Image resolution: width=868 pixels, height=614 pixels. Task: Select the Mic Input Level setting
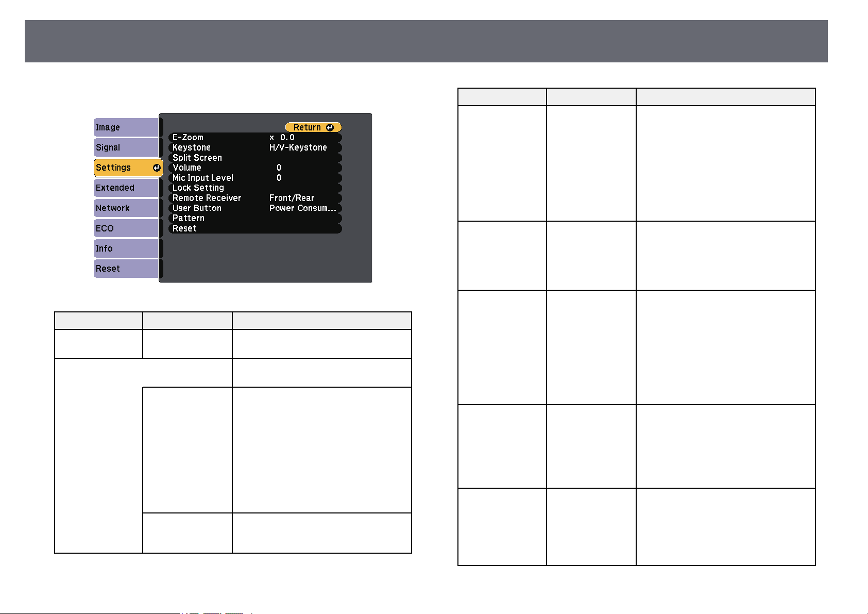pyautogui.click(x=255, y=178)
